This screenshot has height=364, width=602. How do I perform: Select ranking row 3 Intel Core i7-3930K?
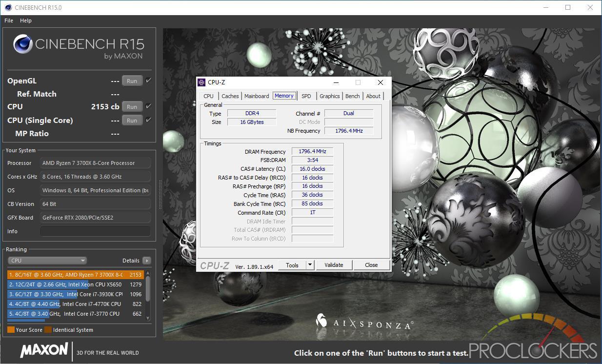pos(76,294)
